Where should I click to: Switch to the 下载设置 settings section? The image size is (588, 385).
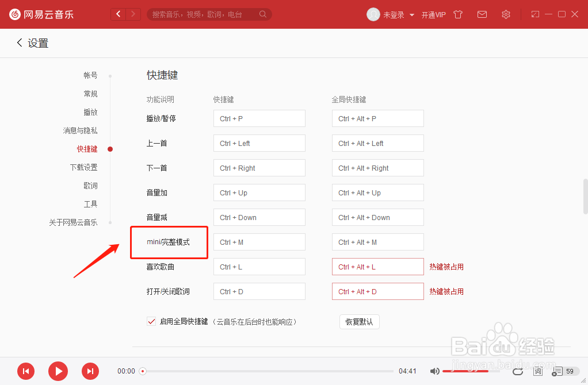(83, 167)
